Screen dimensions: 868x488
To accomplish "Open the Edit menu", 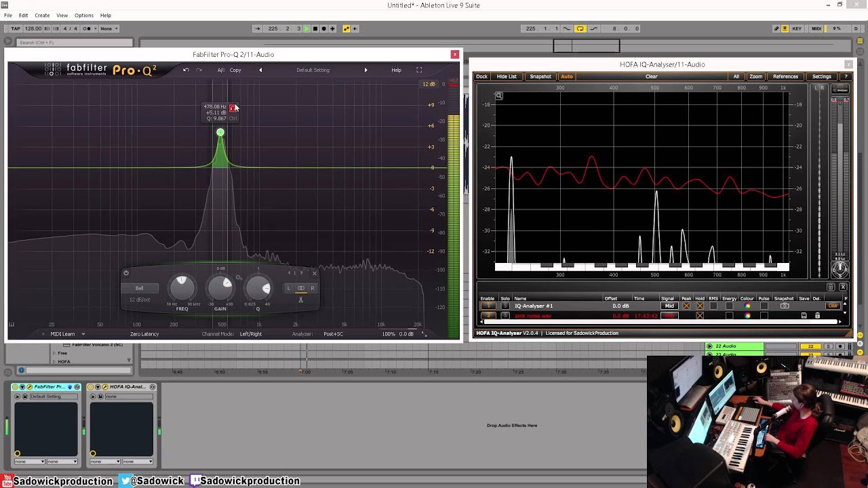I will 23,15.
